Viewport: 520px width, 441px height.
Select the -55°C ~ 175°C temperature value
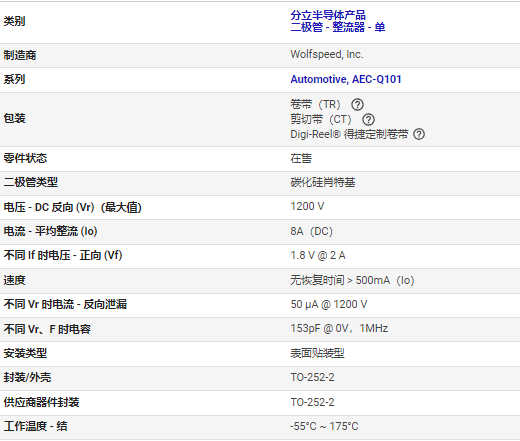click(324, 426)
